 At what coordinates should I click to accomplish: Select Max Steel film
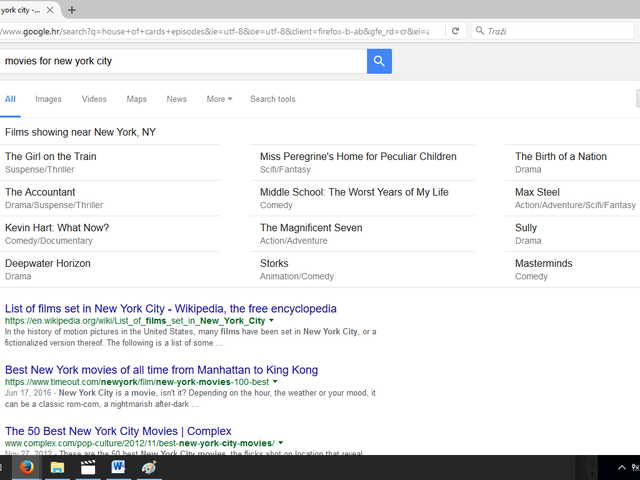tap(537, 192)
